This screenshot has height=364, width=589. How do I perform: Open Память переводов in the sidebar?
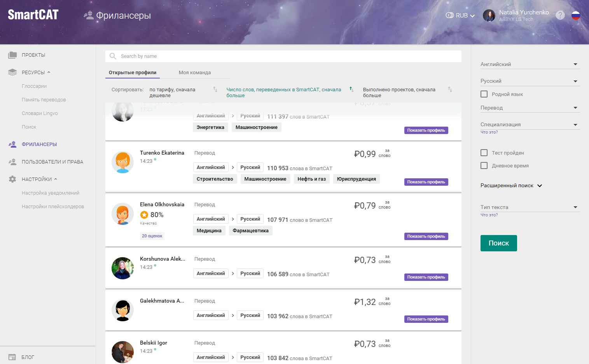(x=44, y=100)
